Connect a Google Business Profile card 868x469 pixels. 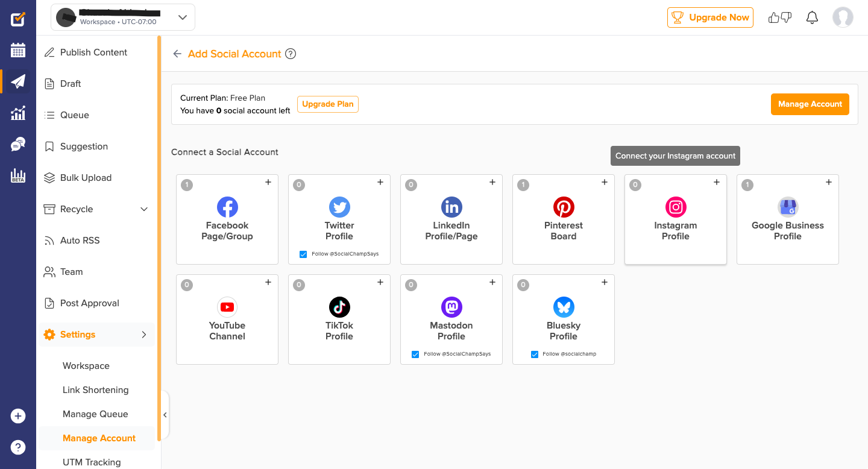click(x=788, y=219)
